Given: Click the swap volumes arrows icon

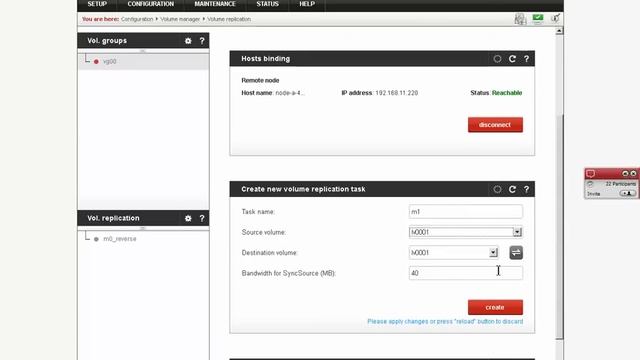Looking at the screenshot, I should pyautogui.click(x=516, y=253).
